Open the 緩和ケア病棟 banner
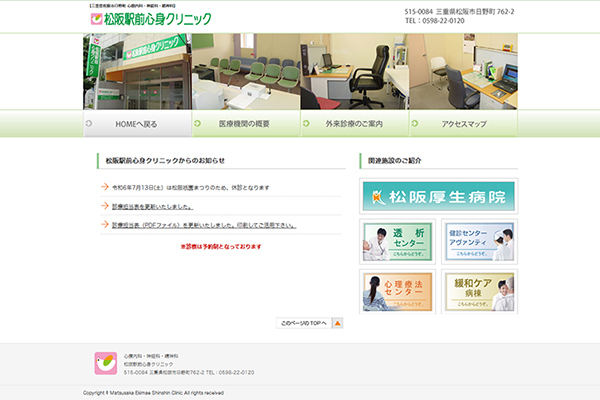 click(x=479, y=291)
